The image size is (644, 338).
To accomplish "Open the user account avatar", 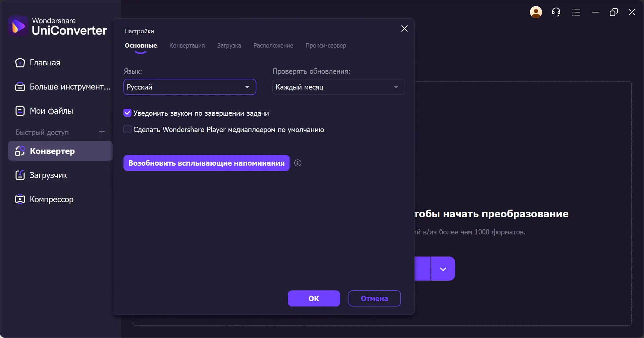I will pos(536,12).
